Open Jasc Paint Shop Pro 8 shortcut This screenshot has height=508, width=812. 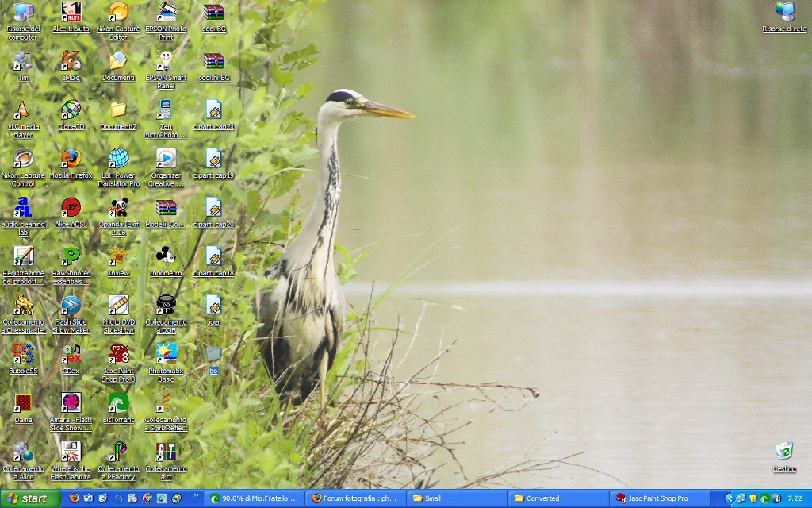tap(118, 354)
